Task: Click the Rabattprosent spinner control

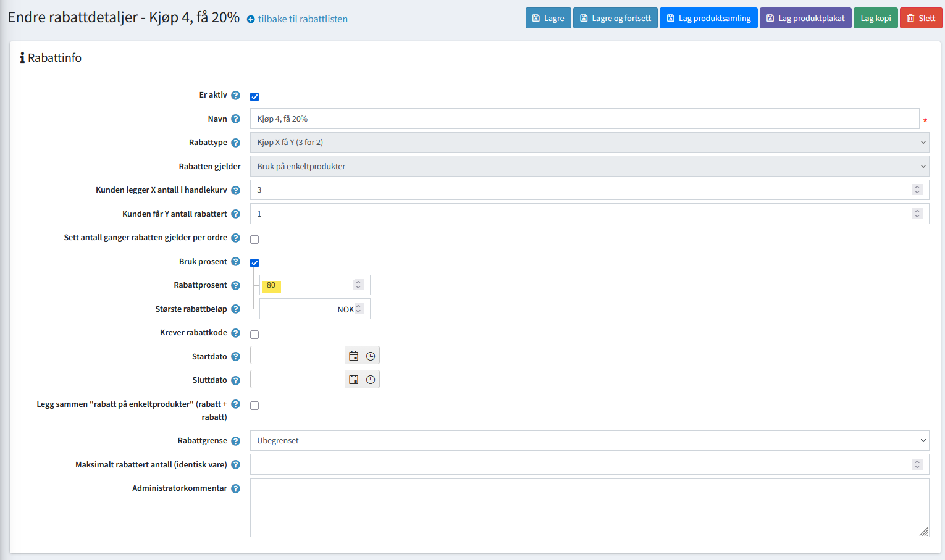Action: click(358, 285)
